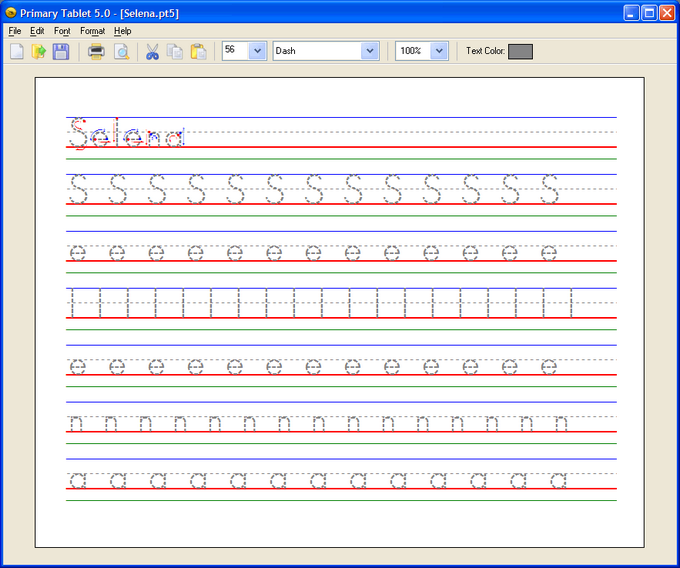Open the Edit menu
The width and height of the screenshot is (680, 568).
[x=37, y=31]
